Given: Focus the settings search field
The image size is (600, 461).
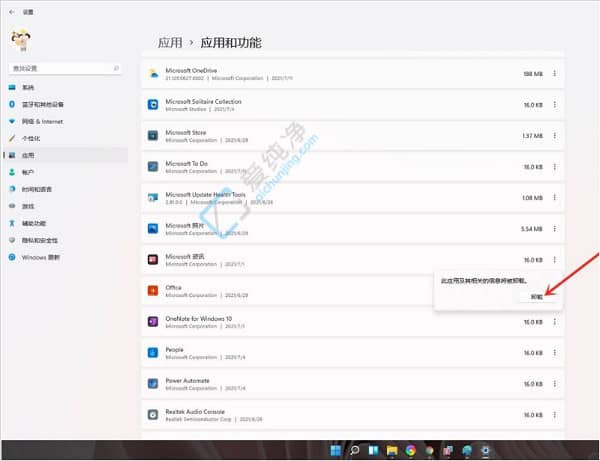Looking at the screenshot, I should pos(65,68).
